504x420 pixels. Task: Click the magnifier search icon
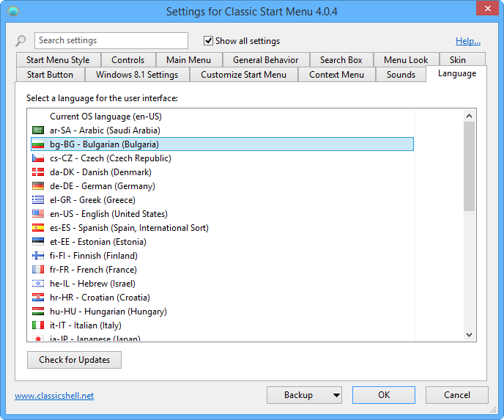pos(21,41)
